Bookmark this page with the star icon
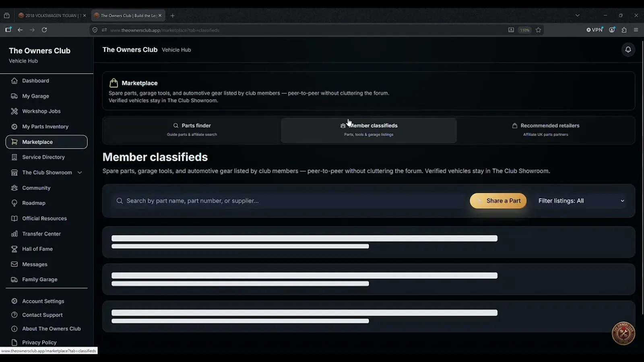The image size is (644, 362). click(538, 30)
